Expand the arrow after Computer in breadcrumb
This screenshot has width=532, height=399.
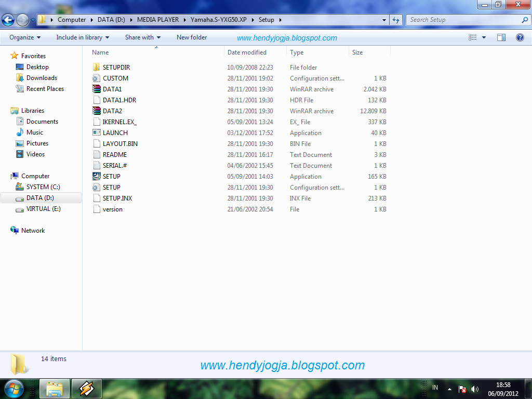[x=92, y=20]
